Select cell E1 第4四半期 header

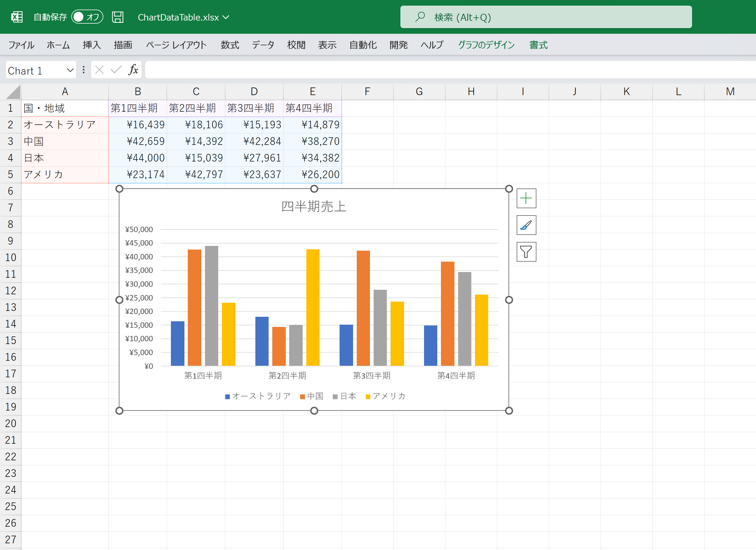tap(313, 108)
